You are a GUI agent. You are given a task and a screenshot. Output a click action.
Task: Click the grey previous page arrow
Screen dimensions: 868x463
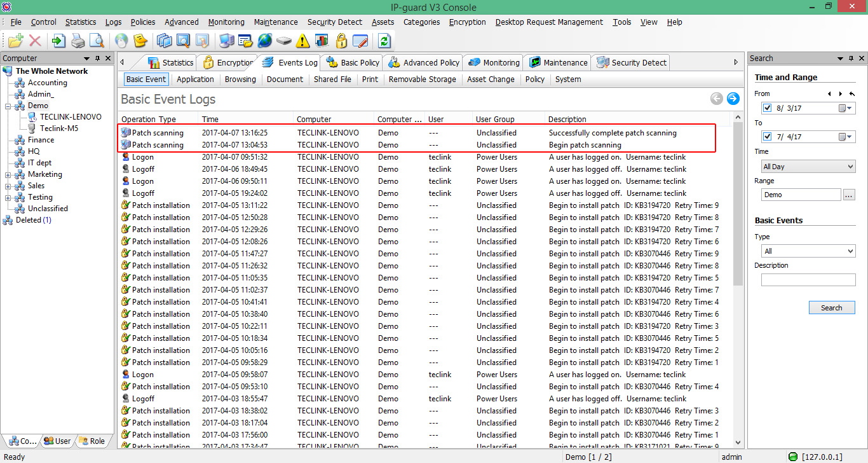tap(716, 99)
